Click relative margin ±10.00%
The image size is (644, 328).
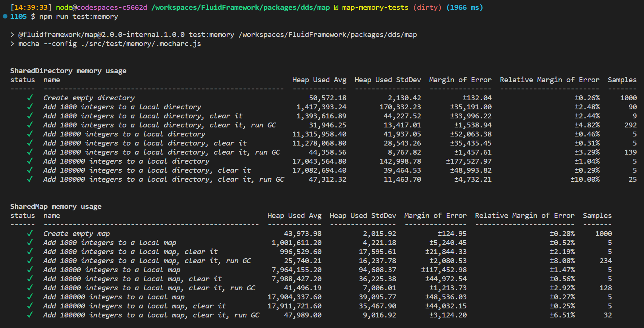click(x=585, y=179)
